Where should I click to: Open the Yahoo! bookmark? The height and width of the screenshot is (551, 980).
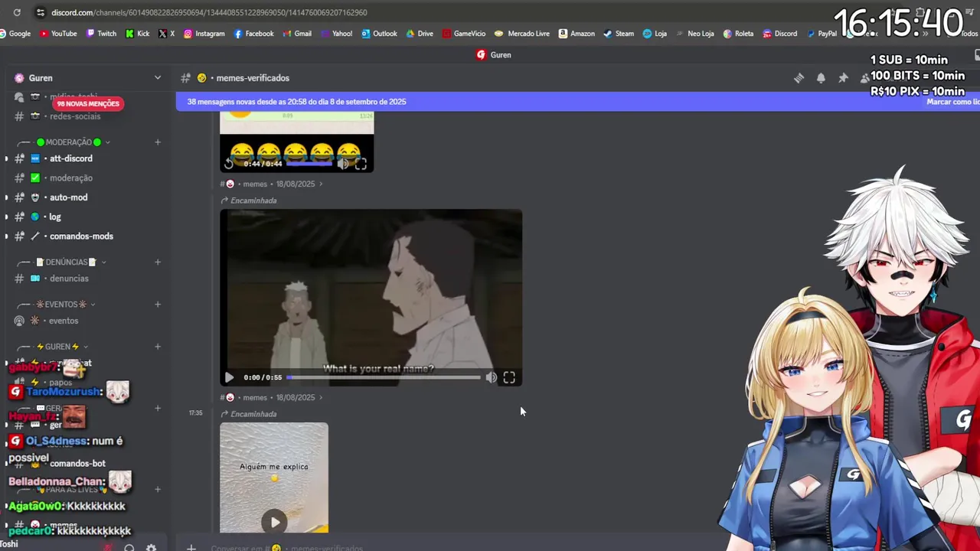(x=336, y=34)
